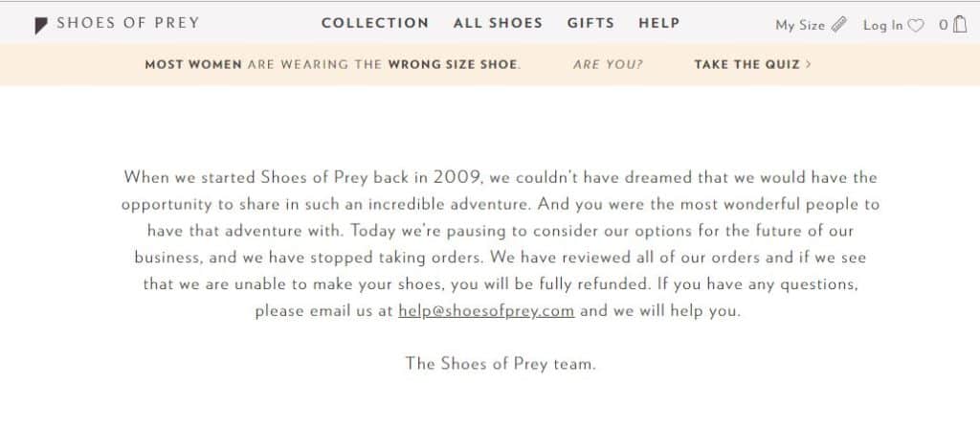980x430 pixels.
Task: Click the Shoes of Prey flag logo icon
Action: click(40, 26)
